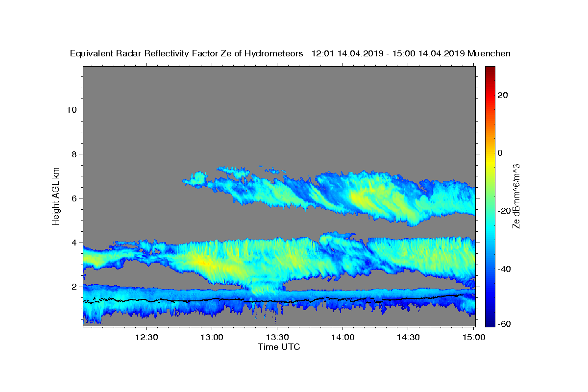Click the dark blue bottom of the colorbar
The height and width of the screenshot is (392, 588).
click(490, 322)
